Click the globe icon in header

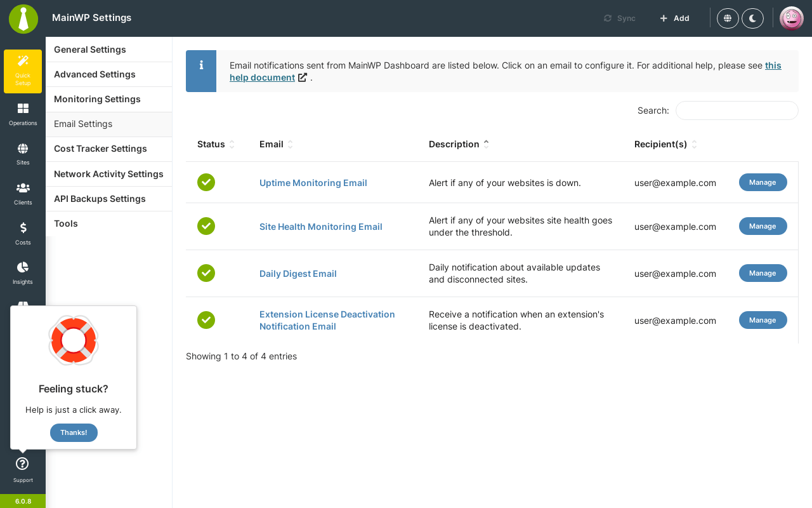[x=728, y=18]
